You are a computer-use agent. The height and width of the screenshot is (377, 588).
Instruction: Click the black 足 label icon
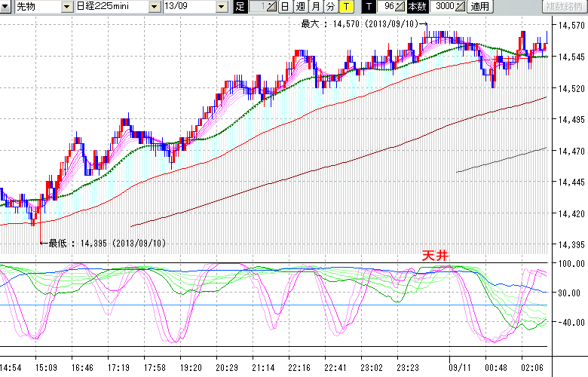pos(240,7)
